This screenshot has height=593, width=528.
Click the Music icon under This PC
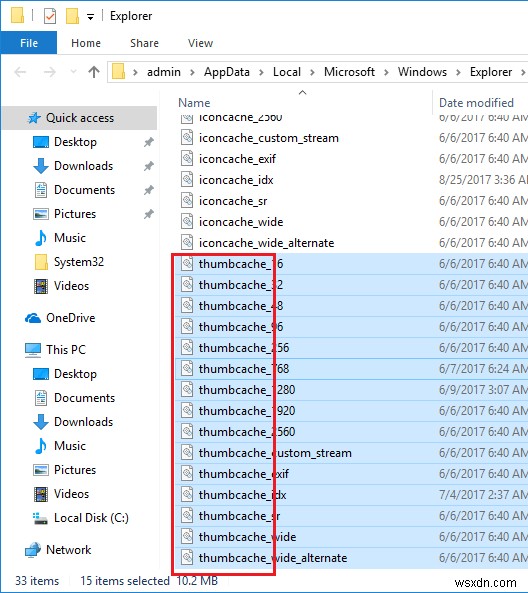point(40,446)
